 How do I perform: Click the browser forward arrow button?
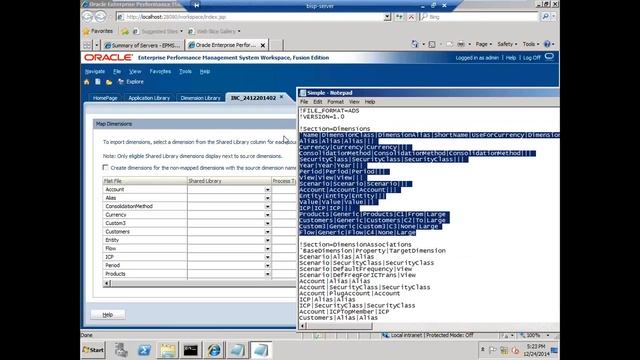[100, 17]
